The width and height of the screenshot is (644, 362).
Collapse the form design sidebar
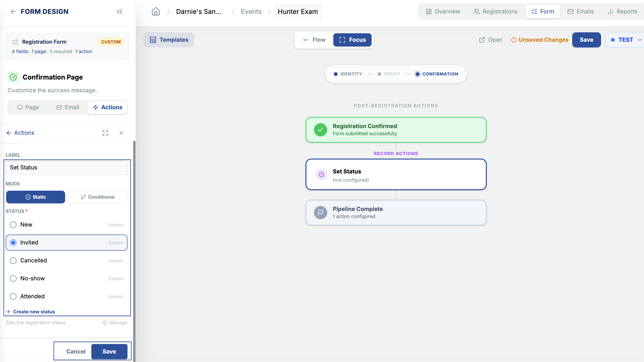119,12
